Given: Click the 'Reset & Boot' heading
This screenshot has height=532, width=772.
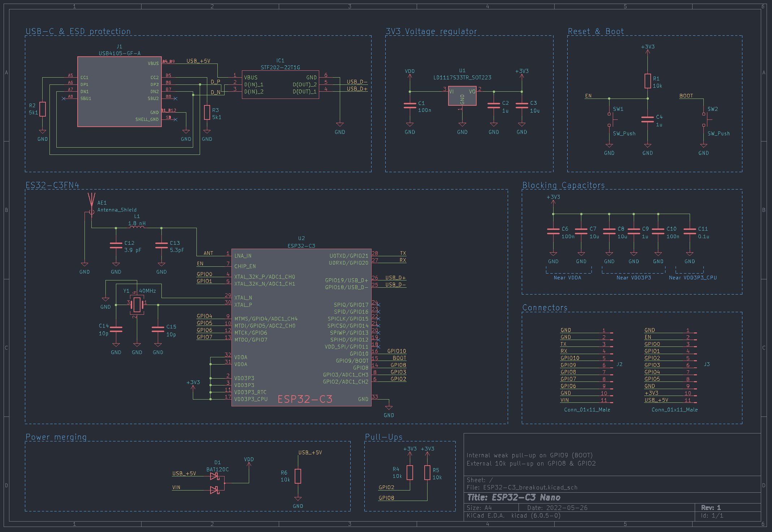Looking at the screenshot, I should pos(596,31).
